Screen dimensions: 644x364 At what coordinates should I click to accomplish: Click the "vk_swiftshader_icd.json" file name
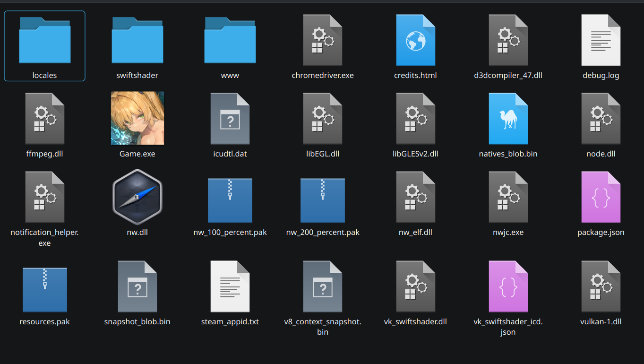click(508, 327)
